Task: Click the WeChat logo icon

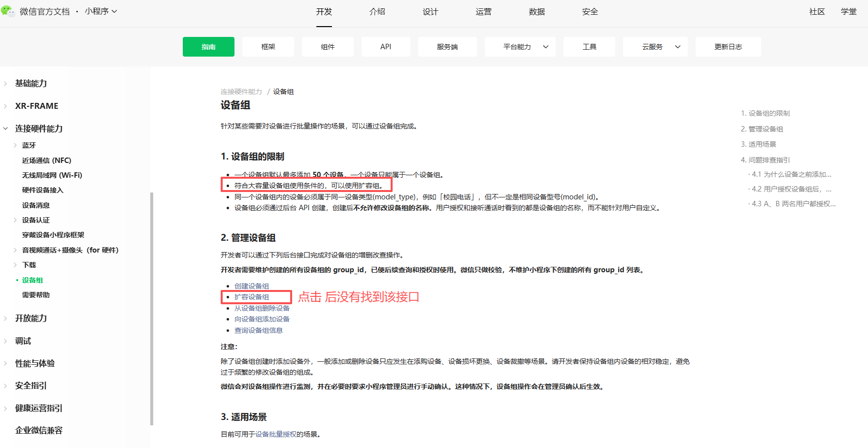Action: pos(7,11)
